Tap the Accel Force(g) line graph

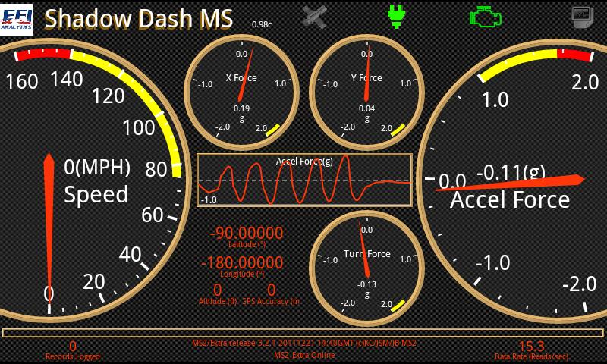pos(305,180)
